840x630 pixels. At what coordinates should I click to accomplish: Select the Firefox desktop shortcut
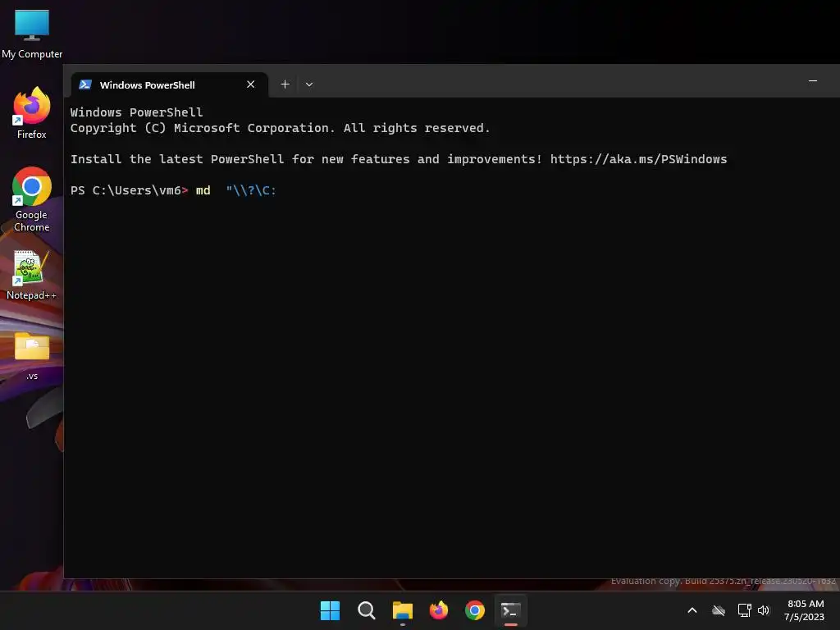[32, 113]
